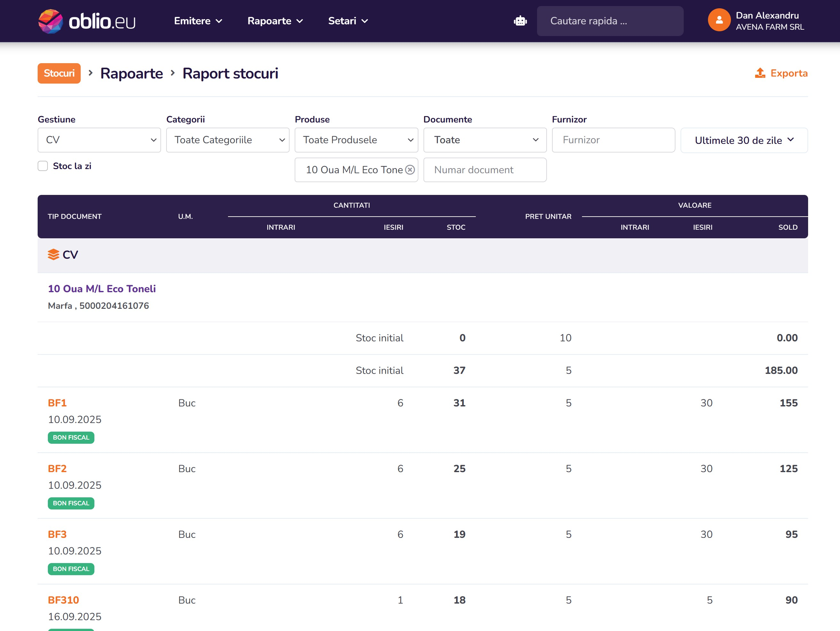This screenshot has height=631, width=840.
Task: Click the orange Stocuri button
Action: 59,73
